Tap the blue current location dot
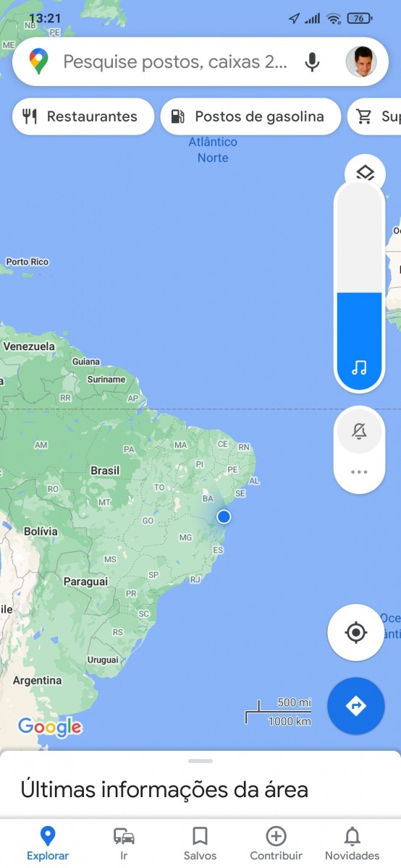Screen dimensions: 401x868 tap(224, 516)
